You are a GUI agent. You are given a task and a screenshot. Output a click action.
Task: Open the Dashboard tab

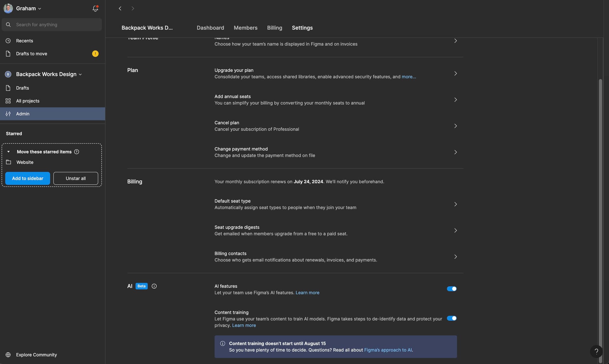pyautogui.click(x=210, y=28)
